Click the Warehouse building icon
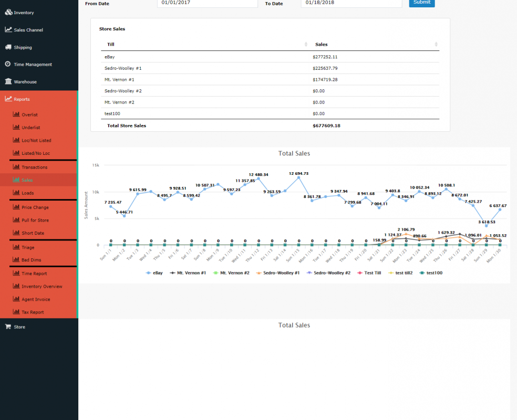The width and height of the screenshot is (517, 420). [8, 82]
